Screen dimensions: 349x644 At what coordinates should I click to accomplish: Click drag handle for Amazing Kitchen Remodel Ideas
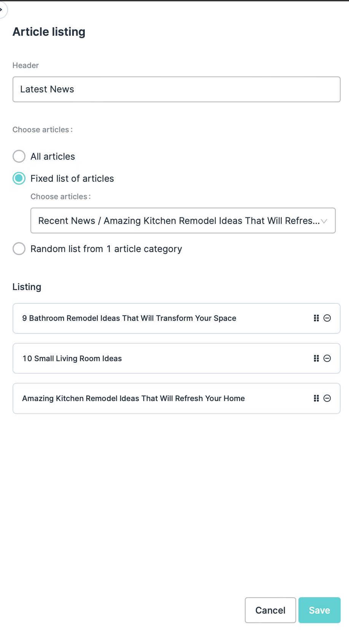pos(316,398)
